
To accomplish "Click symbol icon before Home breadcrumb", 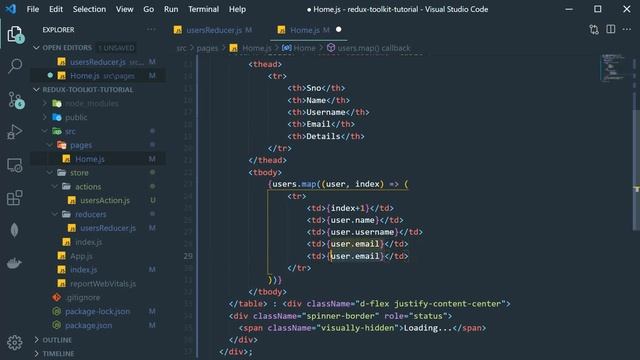I will pos(287,48).
